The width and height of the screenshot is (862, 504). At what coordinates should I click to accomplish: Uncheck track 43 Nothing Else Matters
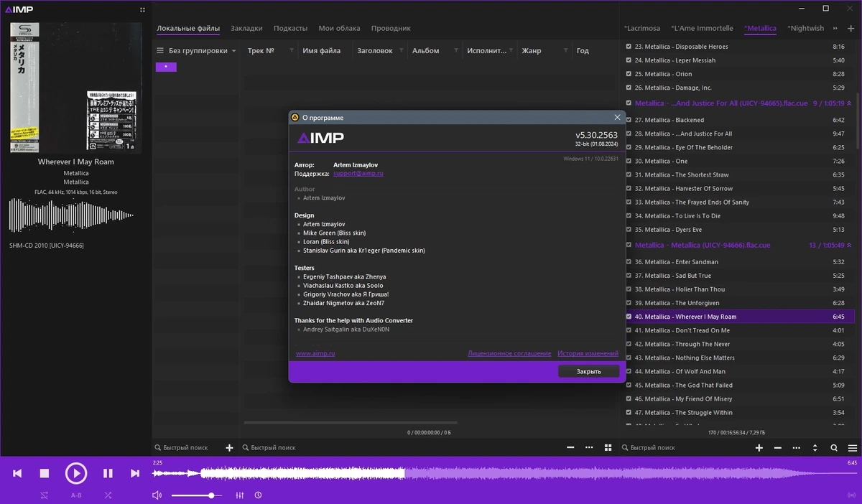[629, 358]
